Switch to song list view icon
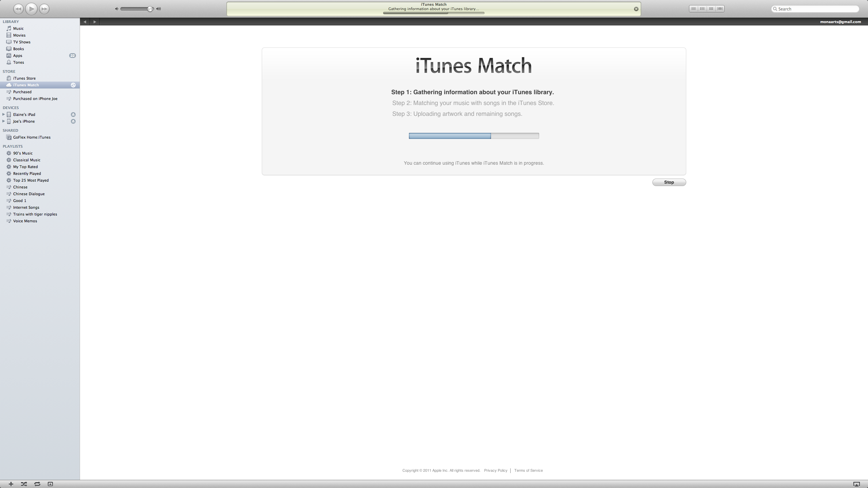The width and height of the screenshot is (868, 488). coord(694,9)
